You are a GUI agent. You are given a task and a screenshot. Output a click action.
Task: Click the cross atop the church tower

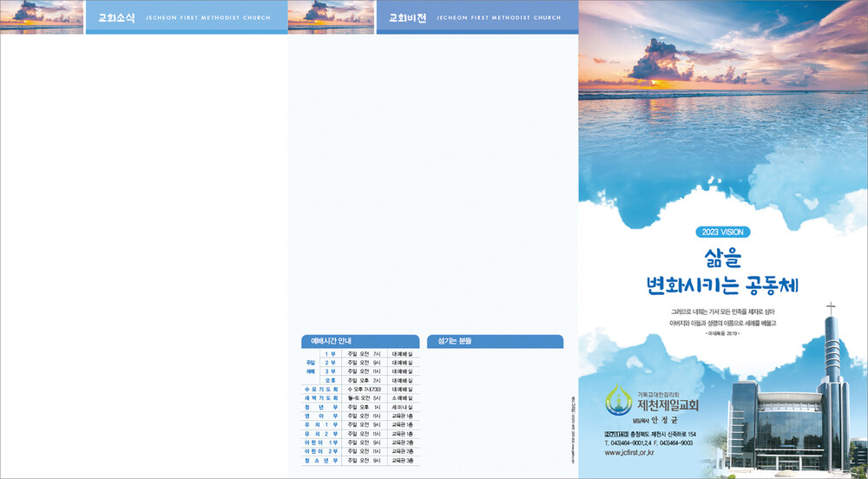pos(831,309)
